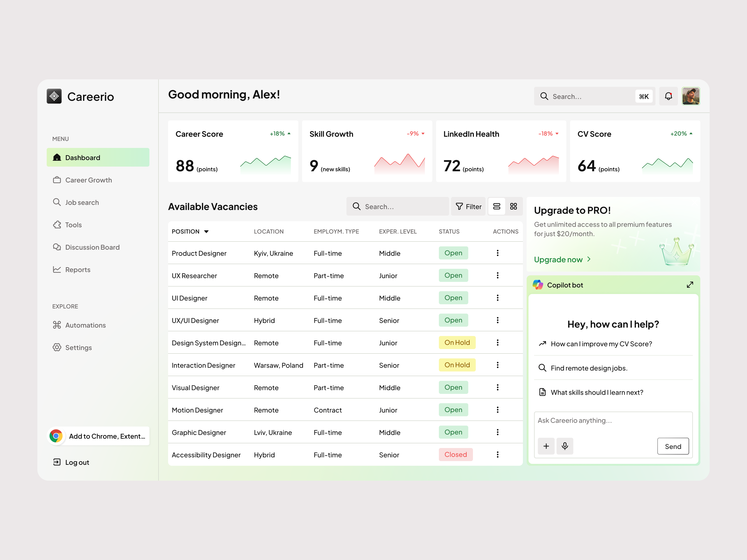Open Discussion Board menu item
The image size is (747, 560).
[x=98, y=247]
